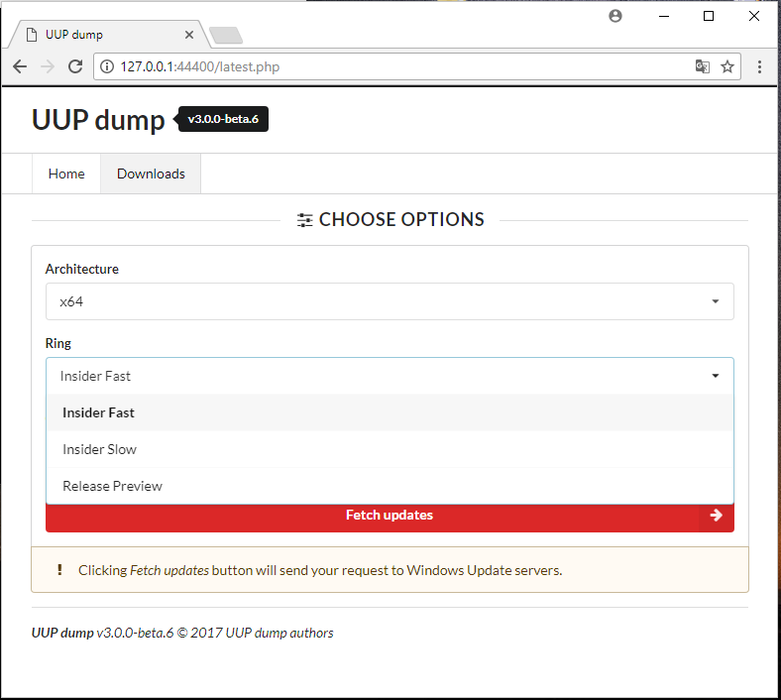
Task: View site info icon in address bar
Action: (107, 66)
